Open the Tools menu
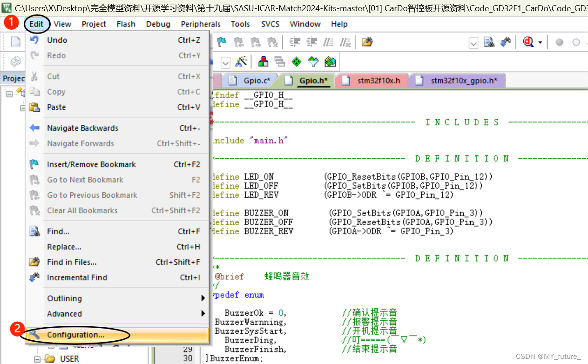588x364 pixels. coord(240,24)
